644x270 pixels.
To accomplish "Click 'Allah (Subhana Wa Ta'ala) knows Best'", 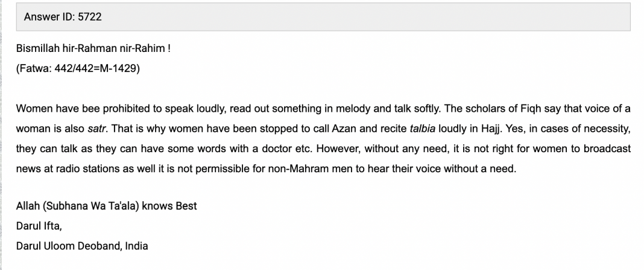I will (107, 206).
